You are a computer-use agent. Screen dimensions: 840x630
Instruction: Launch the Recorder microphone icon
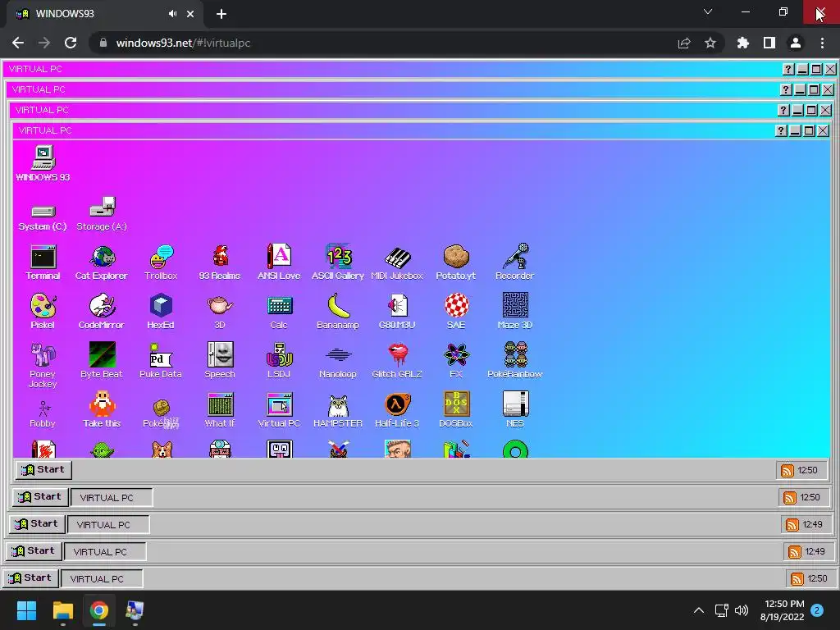515,262
